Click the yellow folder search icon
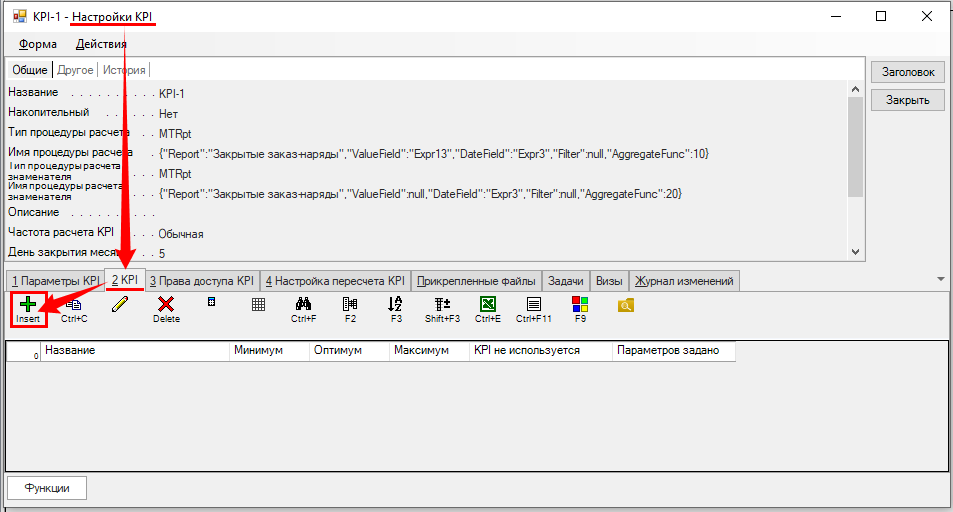Image resolution: width=953 pixels, height=512 pixels. pyautogui.click(x=626, y=304)
